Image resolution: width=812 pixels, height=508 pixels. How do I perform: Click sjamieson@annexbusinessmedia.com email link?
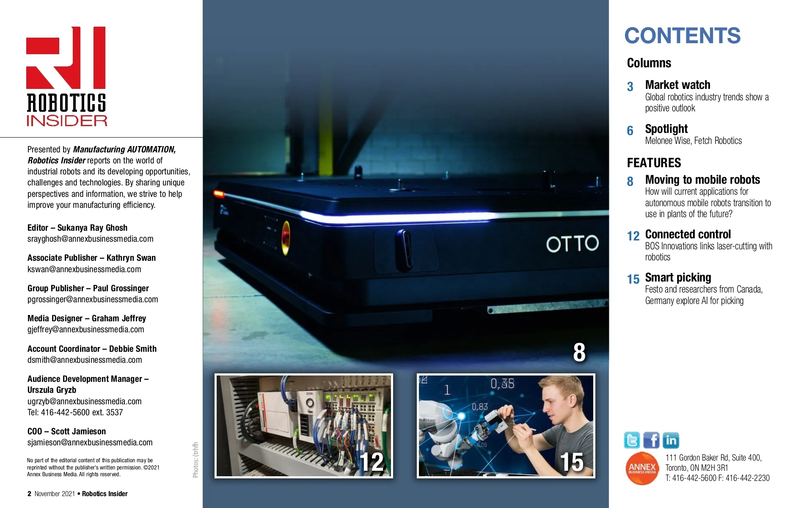click(90, 443)
